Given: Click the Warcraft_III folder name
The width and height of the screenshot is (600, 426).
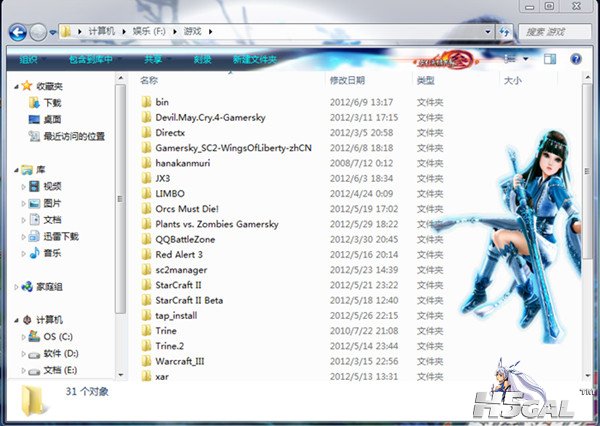Looking at the screenshot, I should tap(180, 361).
